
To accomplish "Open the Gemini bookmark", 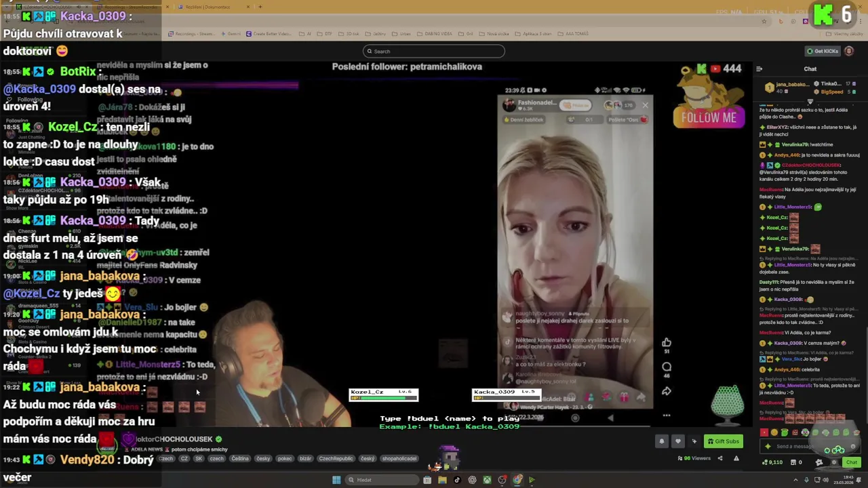I will 231,34.
